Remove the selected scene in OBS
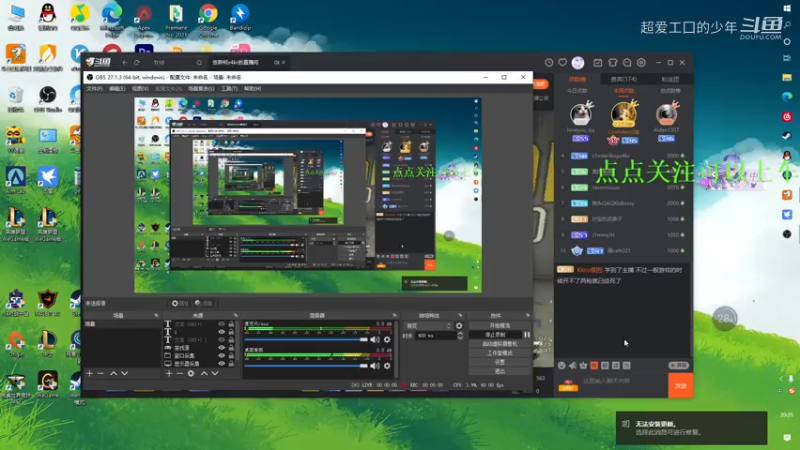 pos(101,373)
